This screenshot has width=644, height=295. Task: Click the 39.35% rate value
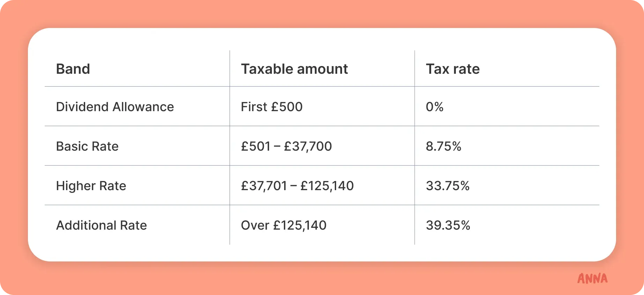tap(448, 225)
